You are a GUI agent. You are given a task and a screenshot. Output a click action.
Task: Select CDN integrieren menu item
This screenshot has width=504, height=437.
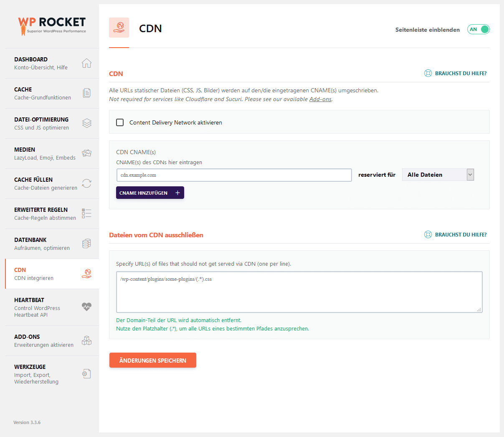point(52,274)
